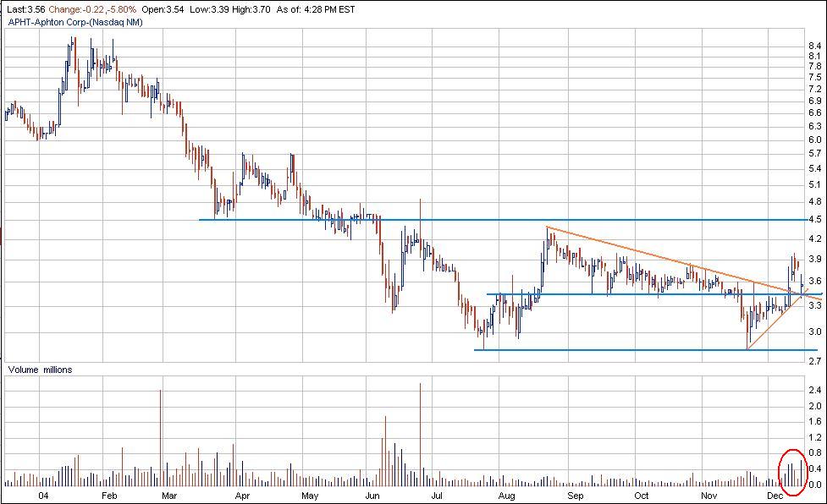
Task: Click the 2.4 volume axis value
Action: point(814,390)
